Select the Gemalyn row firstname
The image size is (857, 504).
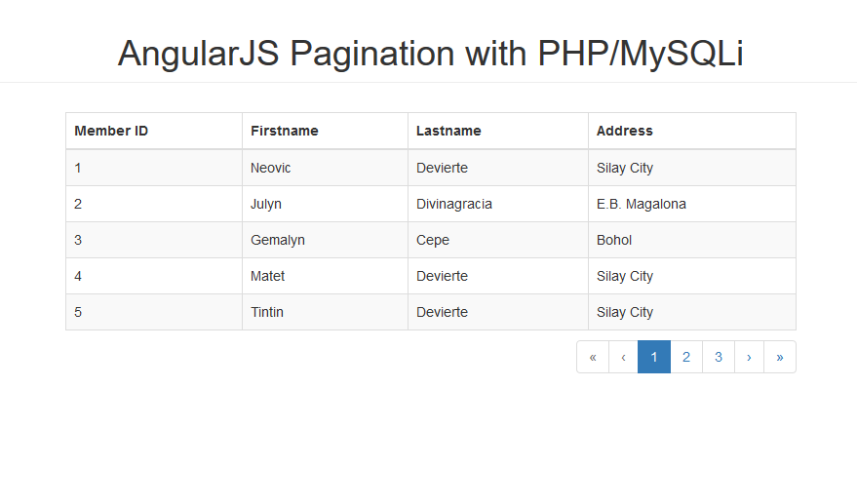326,240
